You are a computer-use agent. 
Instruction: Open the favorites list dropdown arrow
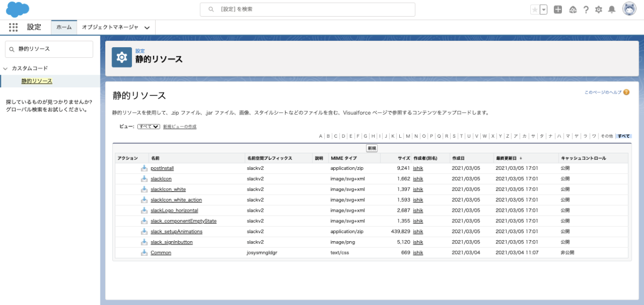tap(544, 10)
